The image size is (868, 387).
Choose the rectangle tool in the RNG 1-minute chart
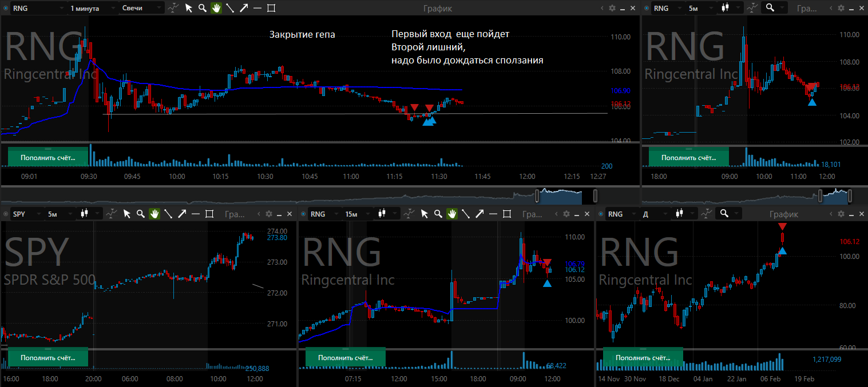tap(271, 8)
